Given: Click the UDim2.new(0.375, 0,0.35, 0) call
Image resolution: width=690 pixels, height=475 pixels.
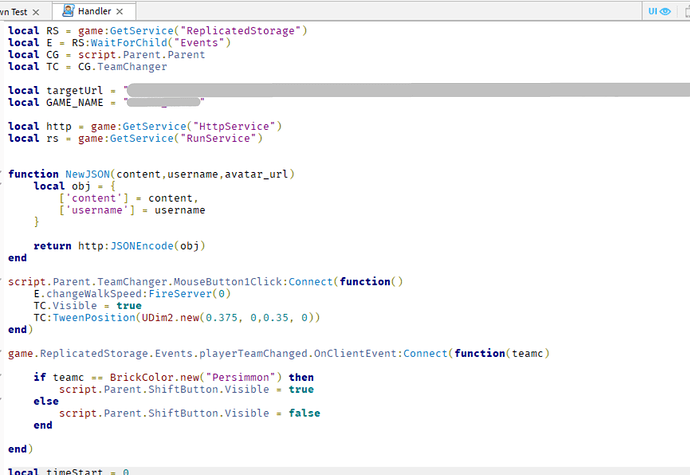Looking at the screenshot, I should (228, 317).
